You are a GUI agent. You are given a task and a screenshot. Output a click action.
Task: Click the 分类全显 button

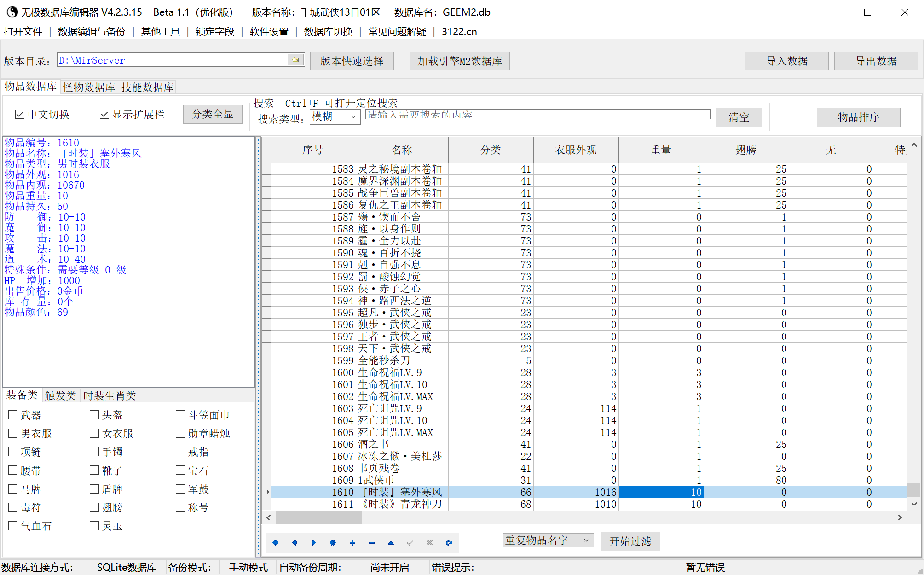(x=213, y=114)
